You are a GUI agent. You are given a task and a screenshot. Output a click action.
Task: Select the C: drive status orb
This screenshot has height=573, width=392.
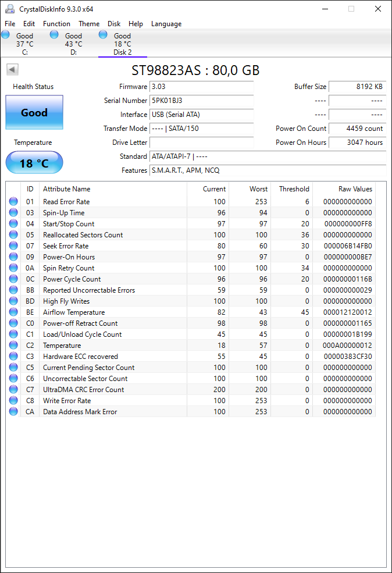(x=5, y=35)
